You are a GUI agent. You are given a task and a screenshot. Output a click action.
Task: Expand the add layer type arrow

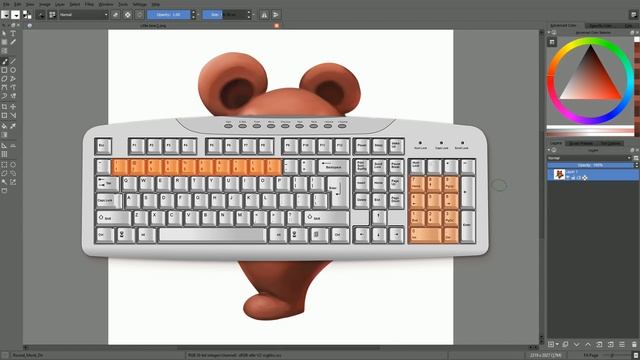[558, 345]
